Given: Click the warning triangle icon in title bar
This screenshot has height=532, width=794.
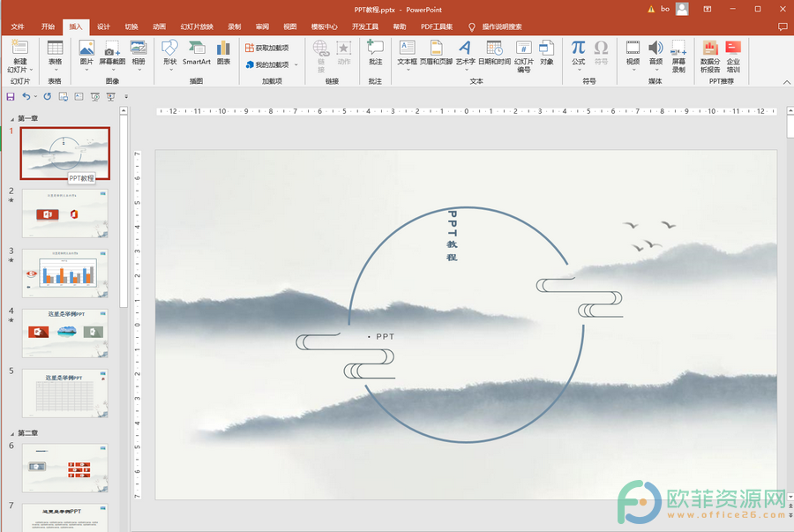Looking at the screenshot, I should 651,9.
